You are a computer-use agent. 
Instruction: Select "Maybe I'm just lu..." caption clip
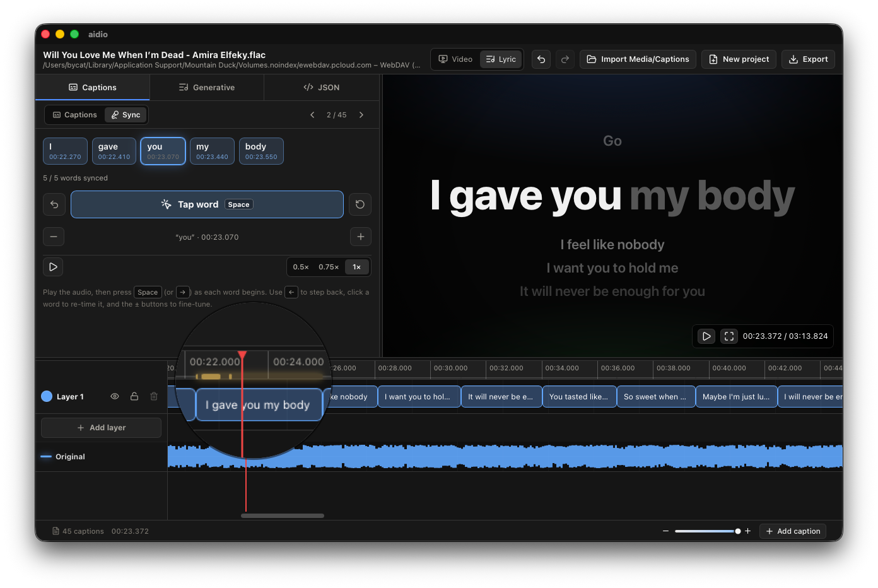pos(736,397)
